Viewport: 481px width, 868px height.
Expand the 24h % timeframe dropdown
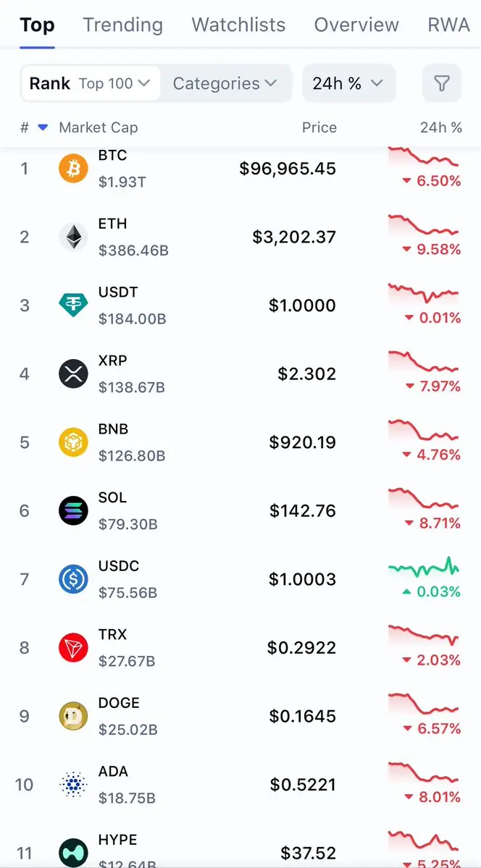click(348, 84)
